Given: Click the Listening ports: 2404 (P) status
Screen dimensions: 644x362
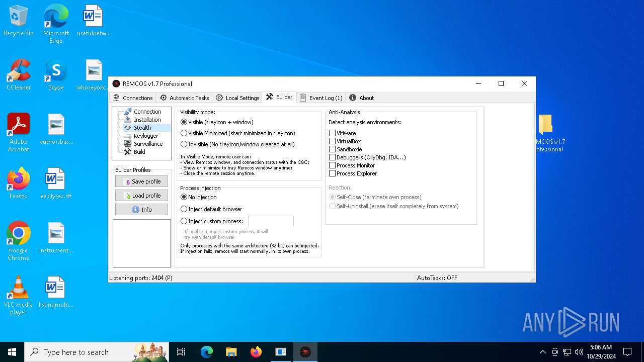Looking at the screenshot, I should coord(141,278).
